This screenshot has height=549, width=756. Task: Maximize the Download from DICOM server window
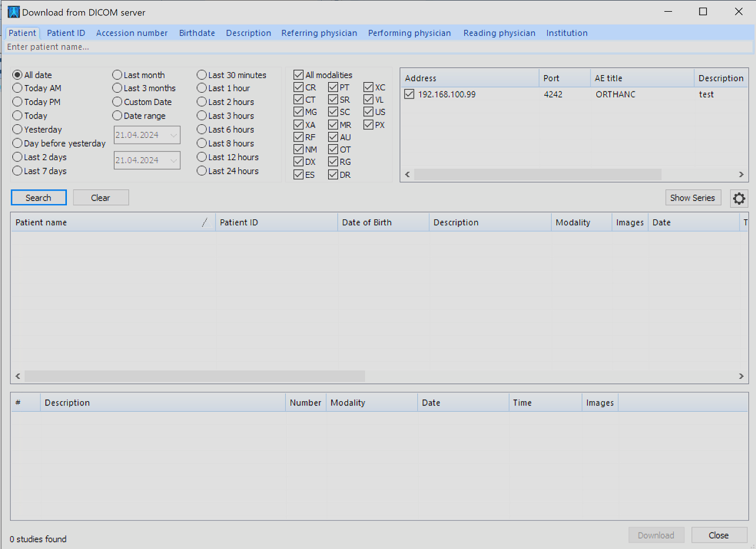pos(703,12)
